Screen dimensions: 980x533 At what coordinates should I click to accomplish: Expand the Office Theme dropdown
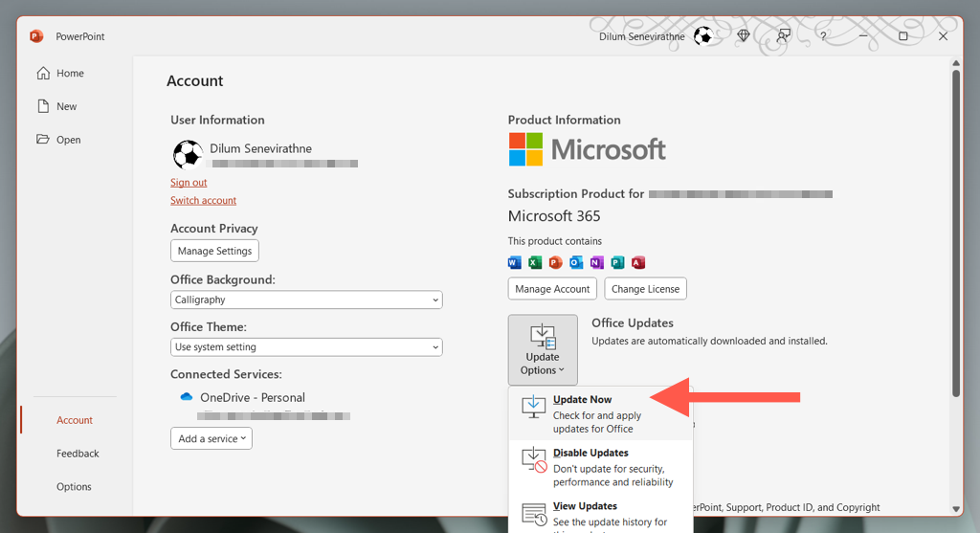pos(306,346)
